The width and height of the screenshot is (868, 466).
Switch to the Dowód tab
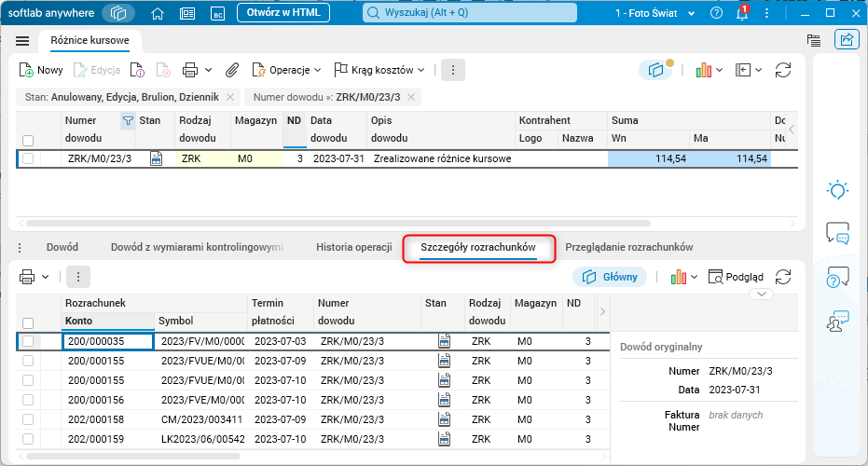[x=62, y=247]
